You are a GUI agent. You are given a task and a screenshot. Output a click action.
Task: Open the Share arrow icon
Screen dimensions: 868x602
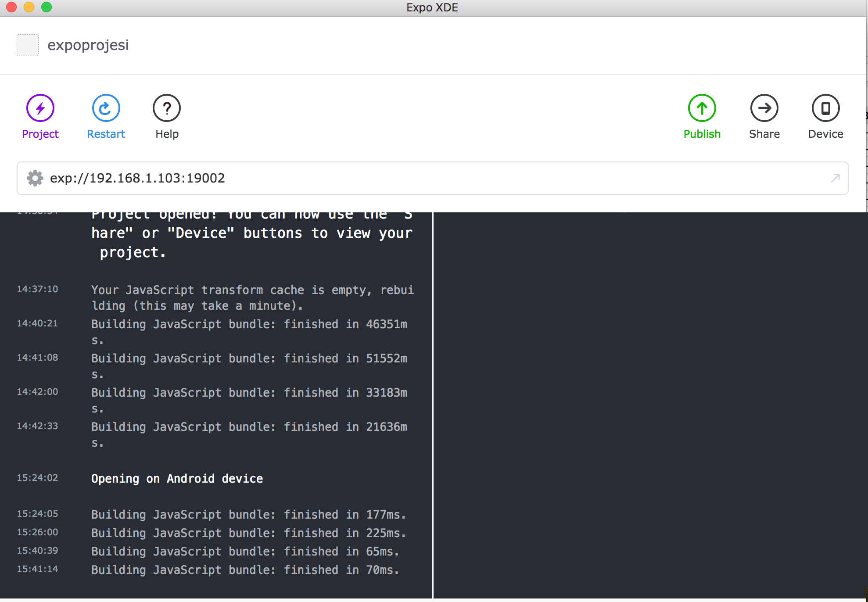click(764, 108)
